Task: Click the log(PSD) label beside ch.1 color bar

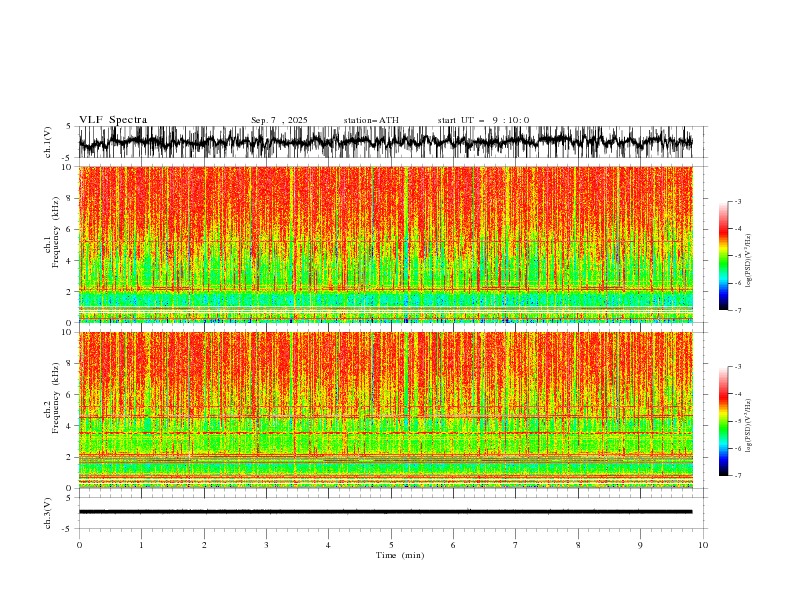Action: pos(748,261)
